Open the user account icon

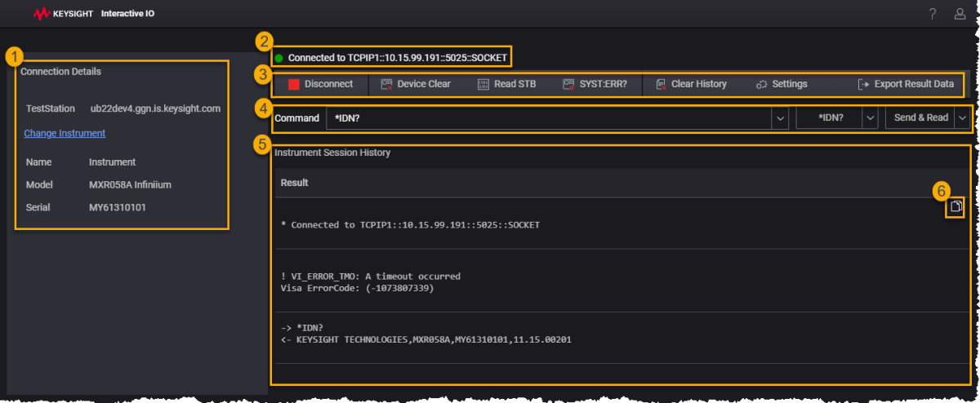pyautogui.click(x=960, y=14)
